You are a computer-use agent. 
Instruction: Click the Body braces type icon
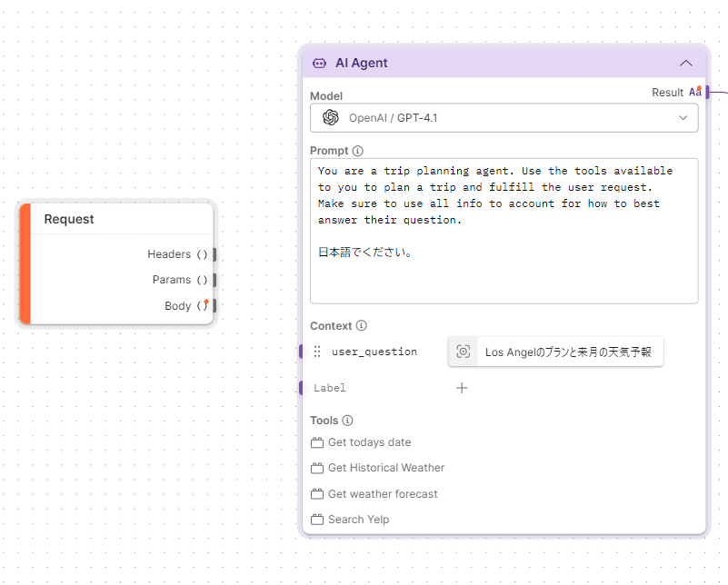(x=202, y=305)
